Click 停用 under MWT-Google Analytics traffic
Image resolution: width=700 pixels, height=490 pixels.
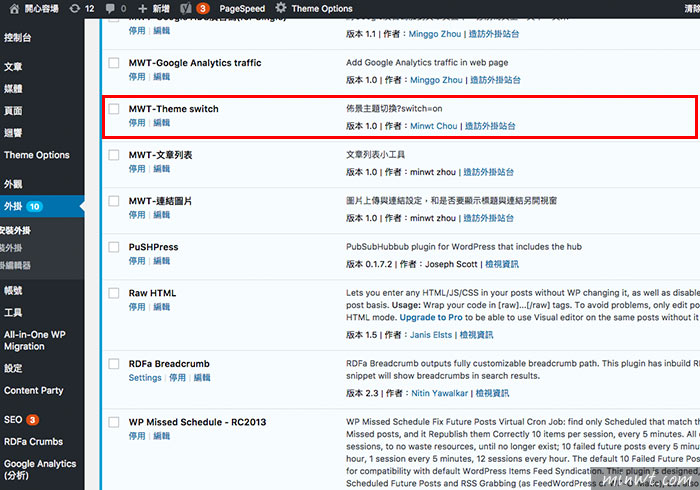(137, 77)
